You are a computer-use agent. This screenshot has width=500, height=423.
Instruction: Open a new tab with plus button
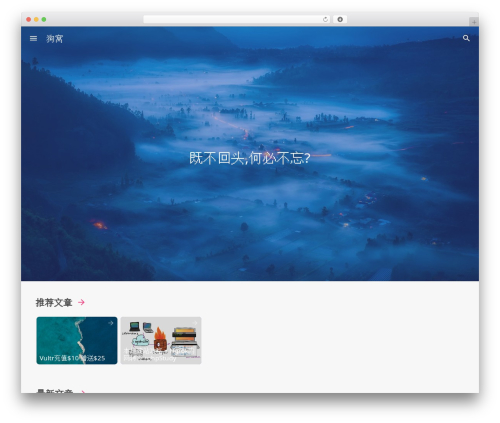(474, 22)
